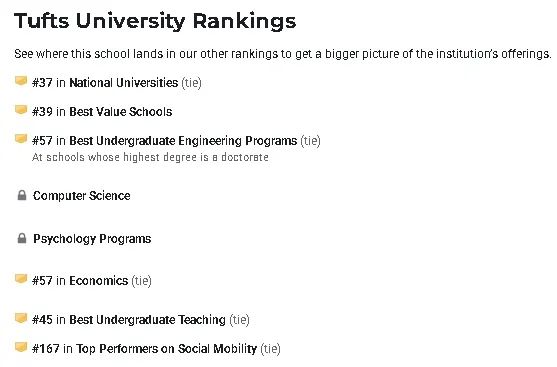This screenshot has width=557, height=367.
Task: Unlock the Psychology Programs ranking
Action: (92, 239)
